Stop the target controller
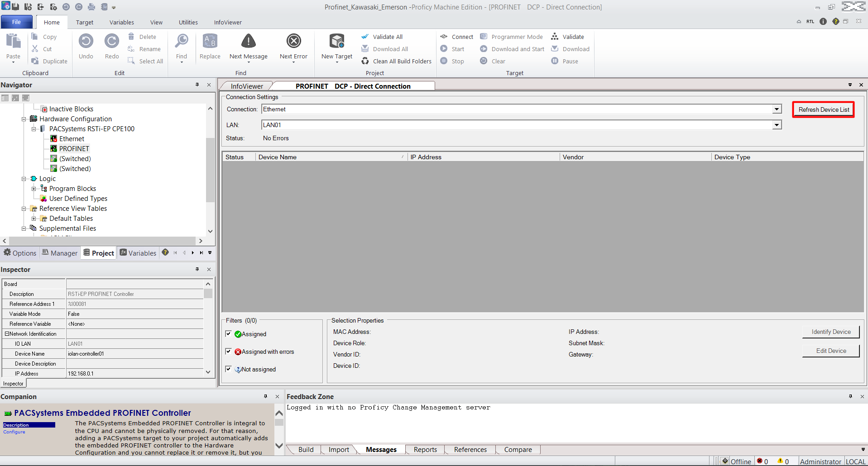The width and height of the screenshot is (868, 466). [x=452, y=61]
